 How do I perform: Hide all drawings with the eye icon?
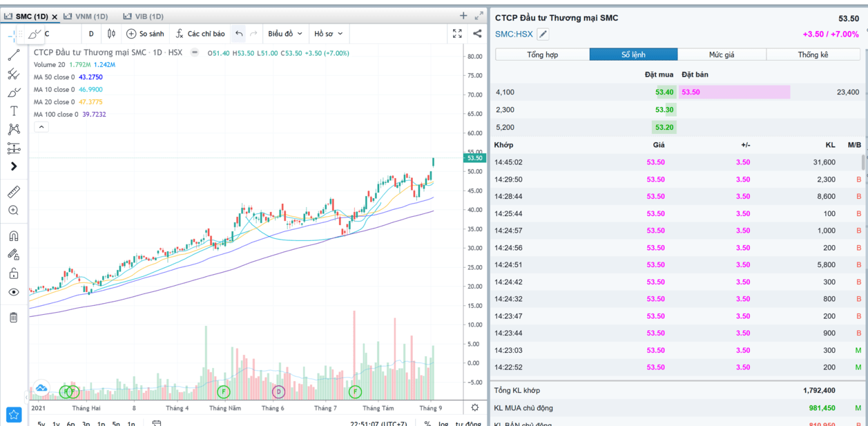coord(14,292)
